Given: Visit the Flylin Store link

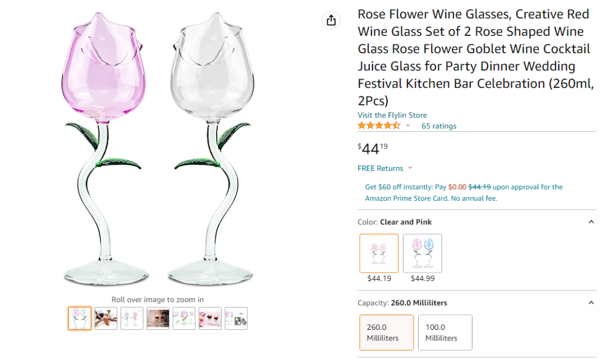Looking at the screenshot, I should point(392,115).
